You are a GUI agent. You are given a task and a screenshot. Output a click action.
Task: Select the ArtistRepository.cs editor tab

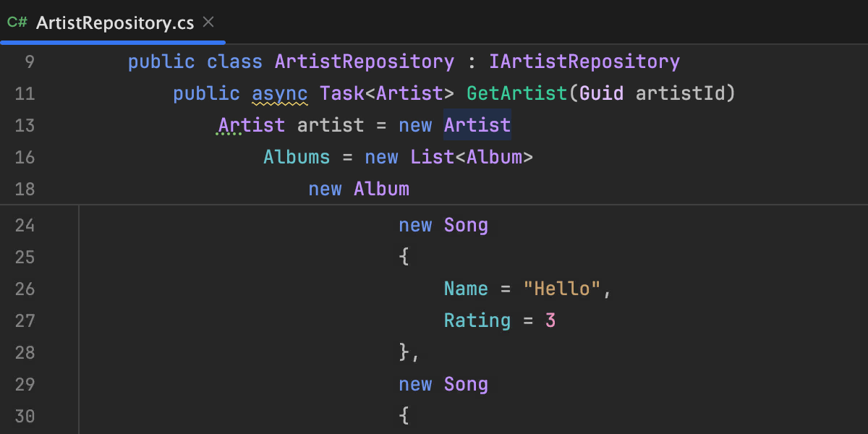[x=114, y=23]
